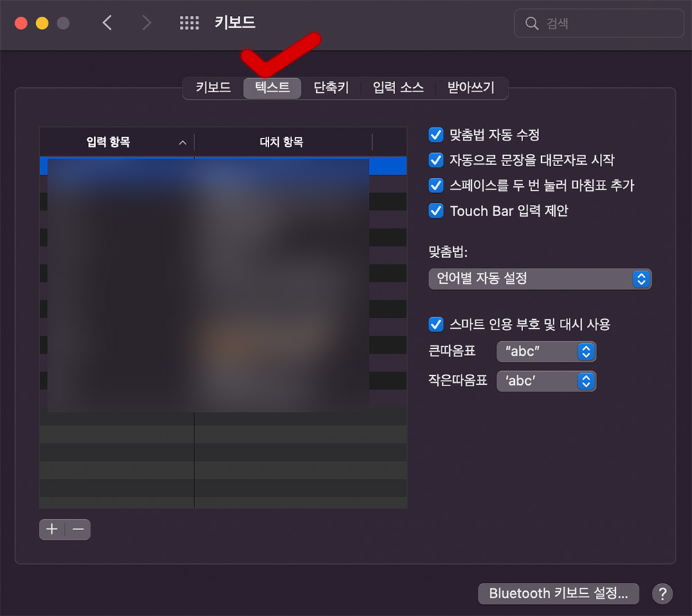The width and height of the screenshot is (692, 616).
Task: Click the help question mark icon
Action: tap(662, 594)
